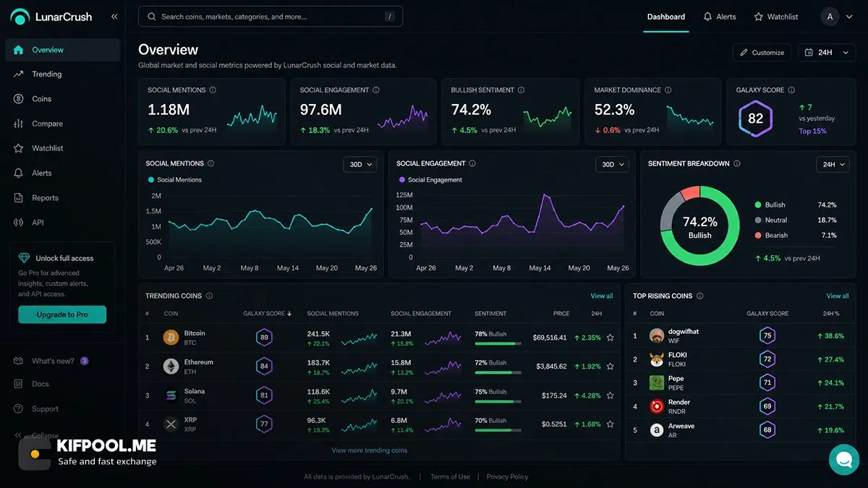The height and width of the screenshot is (488, 868).
Task: Click the Upgrade to Pro button
Action: tap(62, 314)
